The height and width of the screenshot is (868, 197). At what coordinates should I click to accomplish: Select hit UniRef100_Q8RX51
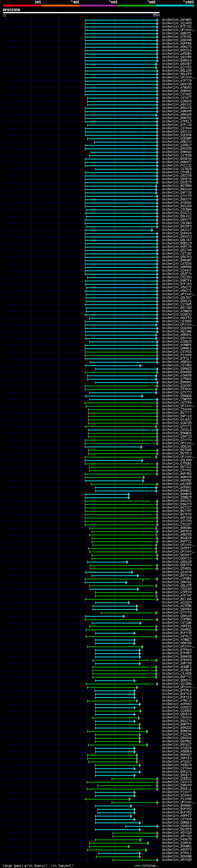click(176, 33)
